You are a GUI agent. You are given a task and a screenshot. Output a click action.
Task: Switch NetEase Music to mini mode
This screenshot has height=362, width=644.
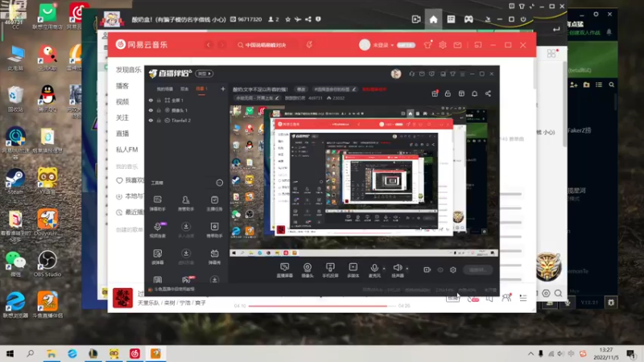pyautogui.click(x=477, y=45)
